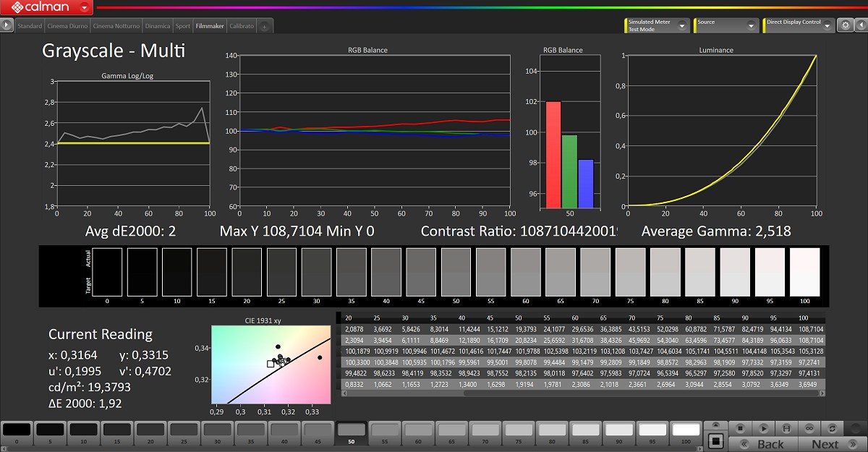Viewport: 868px width, 452px height.
Task: Select the 15 grayscale level button
Action: (116, 433)
